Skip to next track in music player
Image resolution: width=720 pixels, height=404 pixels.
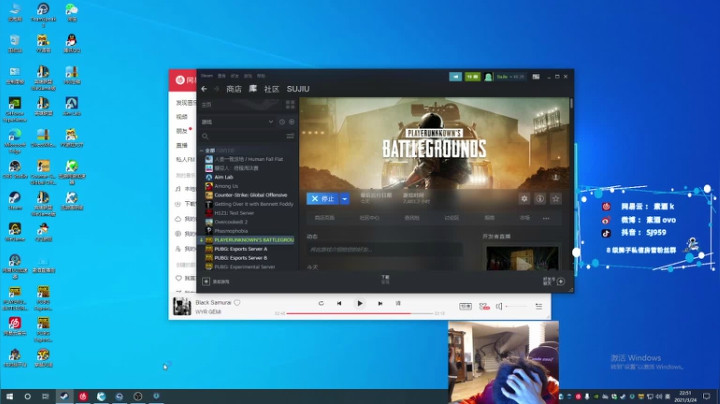380,303
